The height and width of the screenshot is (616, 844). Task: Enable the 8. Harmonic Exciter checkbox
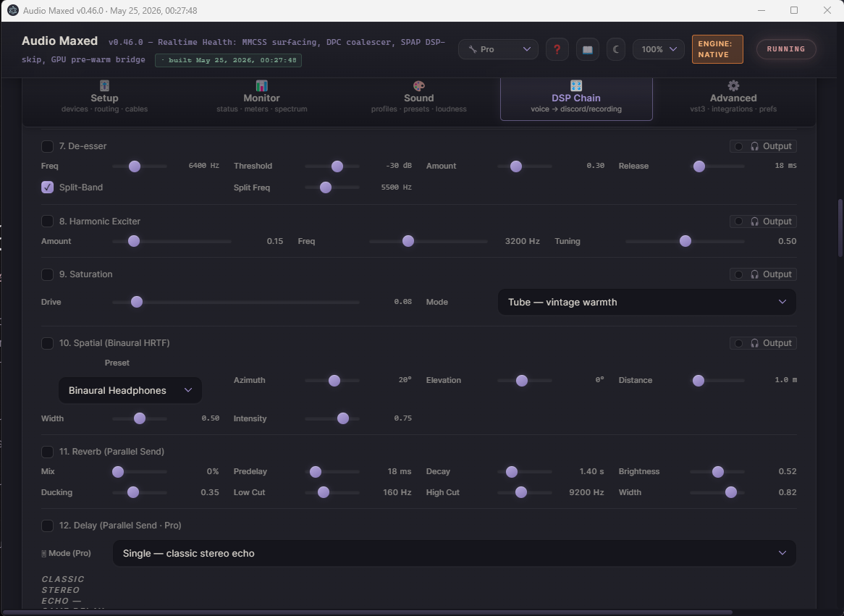tap(47, 221)
